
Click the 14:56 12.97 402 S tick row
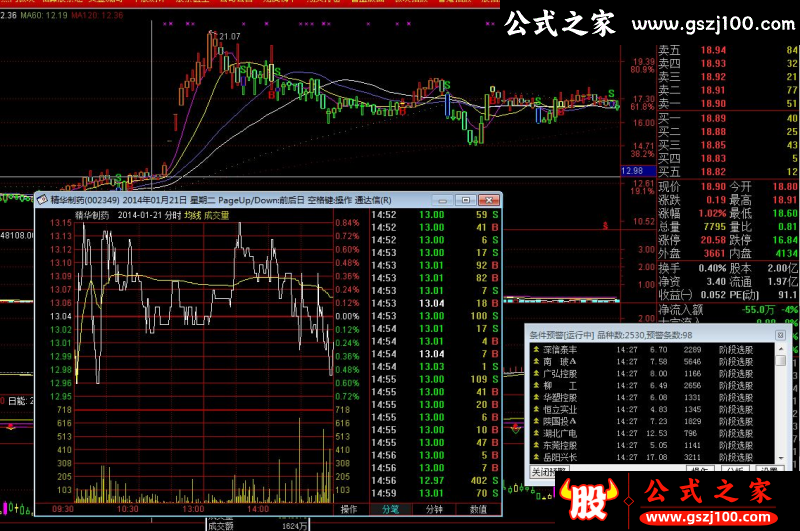[435, 481]
